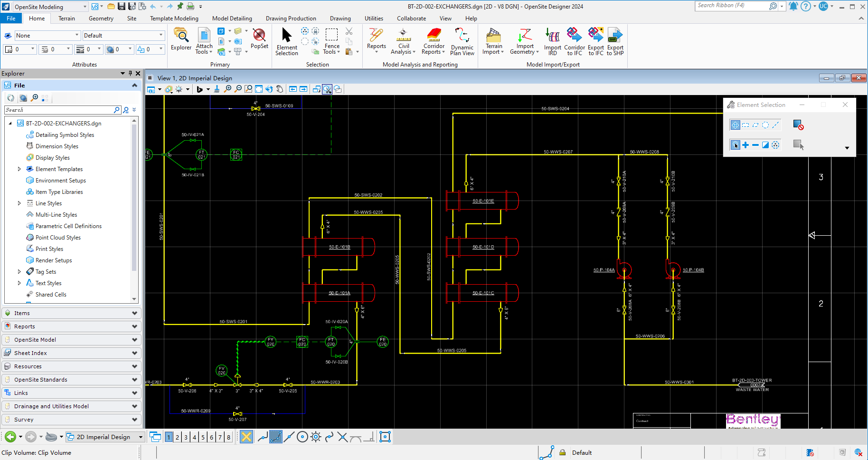Open the Utilities menu
The image size is (868, 460).
point(374,18)
